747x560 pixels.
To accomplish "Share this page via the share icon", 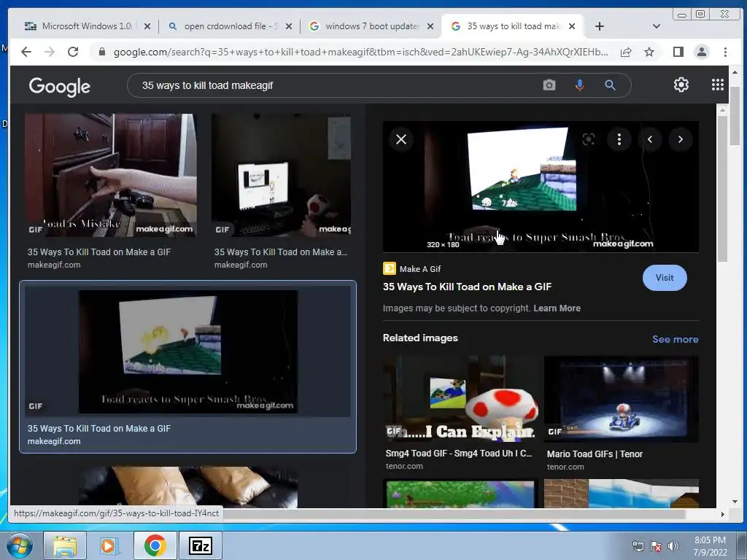I will pos(626,52).
